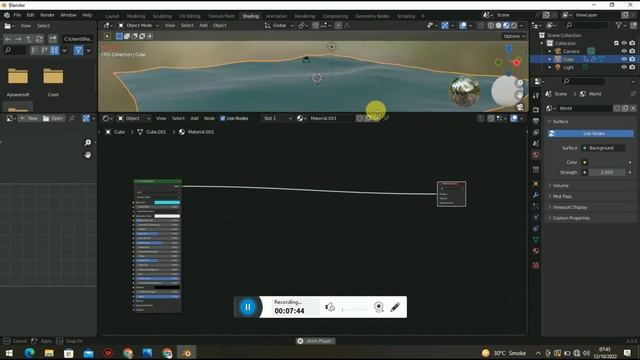The width and height of the screenshot is (640, 360).
Task: Open the Global transform orientation dropdown
Action: [x=279, y=25]
